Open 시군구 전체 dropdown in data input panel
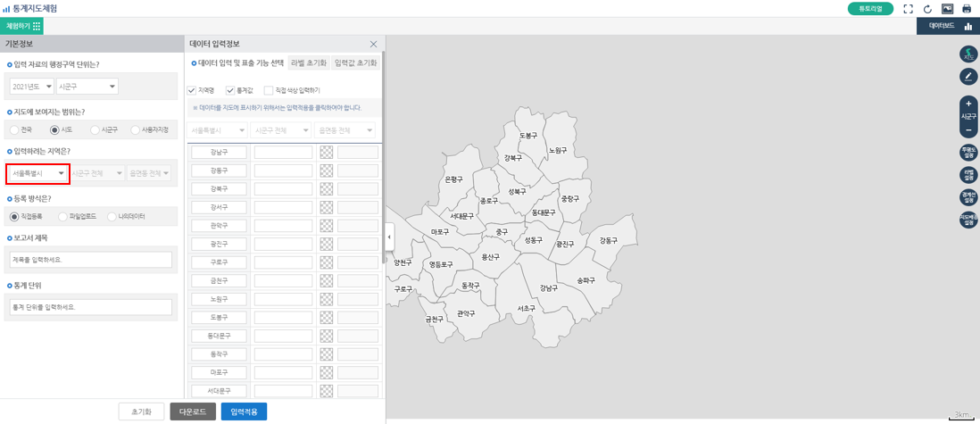 click(280, 130)
